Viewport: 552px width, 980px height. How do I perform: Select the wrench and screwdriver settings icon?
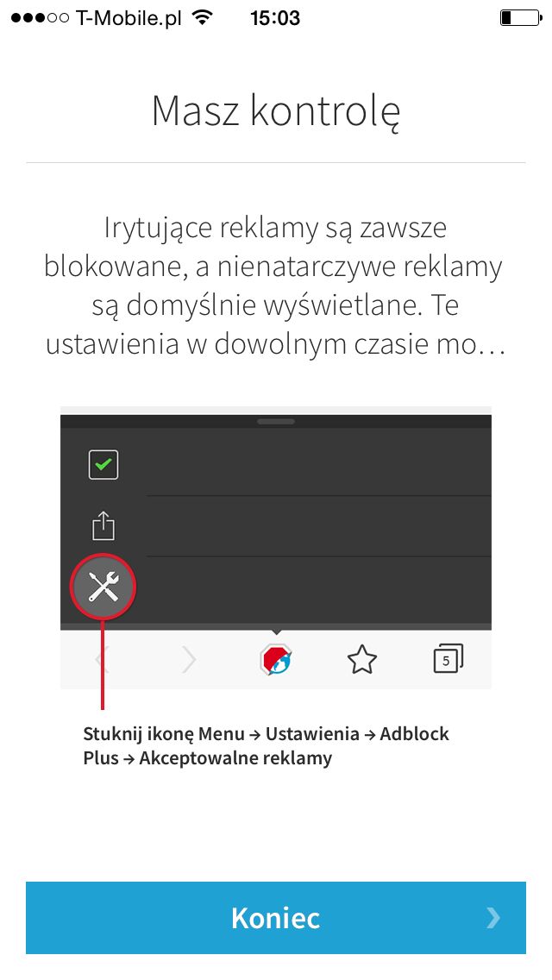[103, 587]
